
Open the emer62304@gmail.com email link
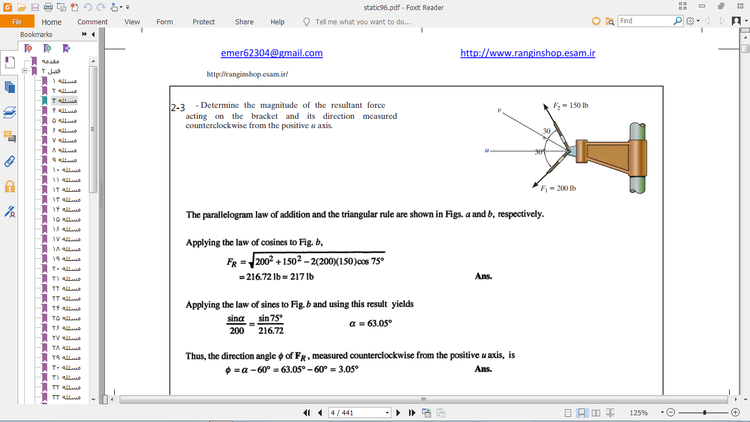pos(271,53)
